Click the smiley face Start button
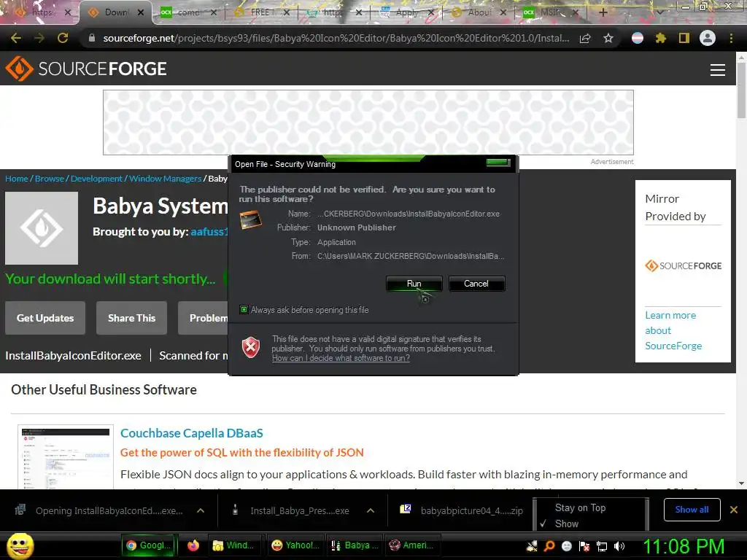The image size is (747, 560). (20, 545)
